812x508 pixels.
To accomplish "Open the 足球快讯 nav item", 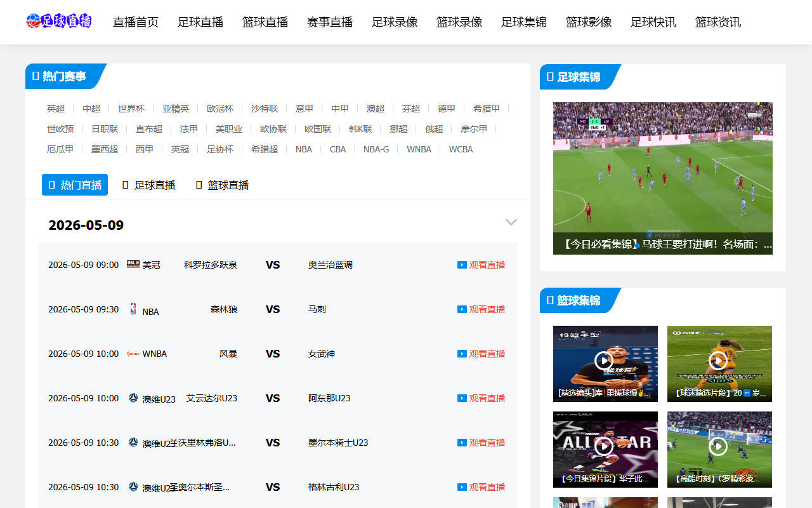I will coord(653,22).
